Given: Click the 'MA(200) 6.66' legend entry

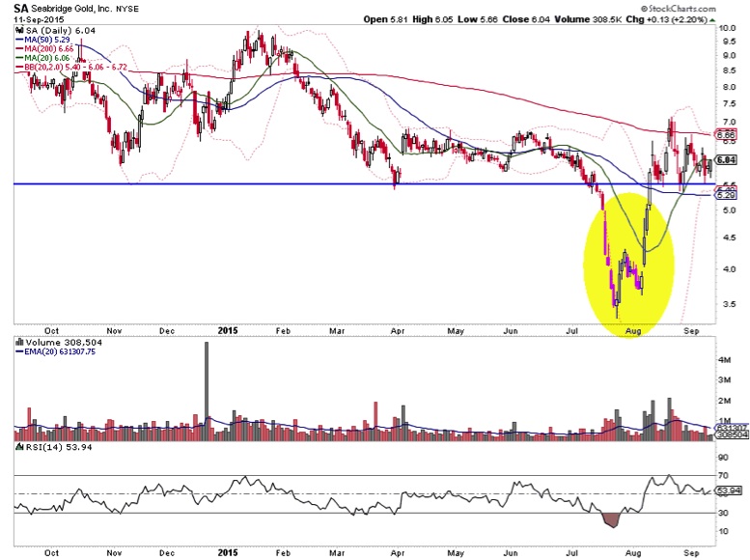Looking at the screenshot, I should [49, 49].
